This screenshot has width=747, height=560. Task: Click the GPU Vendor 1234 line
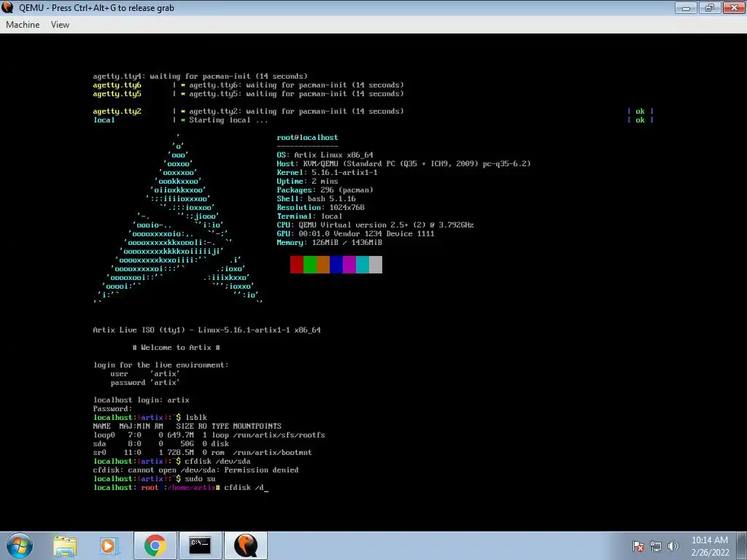355,234
